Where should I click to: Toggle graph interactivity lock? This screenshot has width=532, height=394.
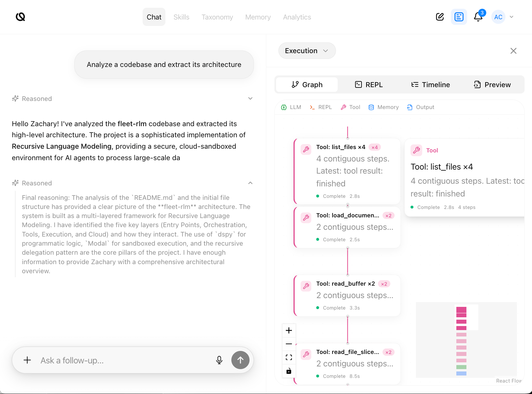click(x=289, y=371)
